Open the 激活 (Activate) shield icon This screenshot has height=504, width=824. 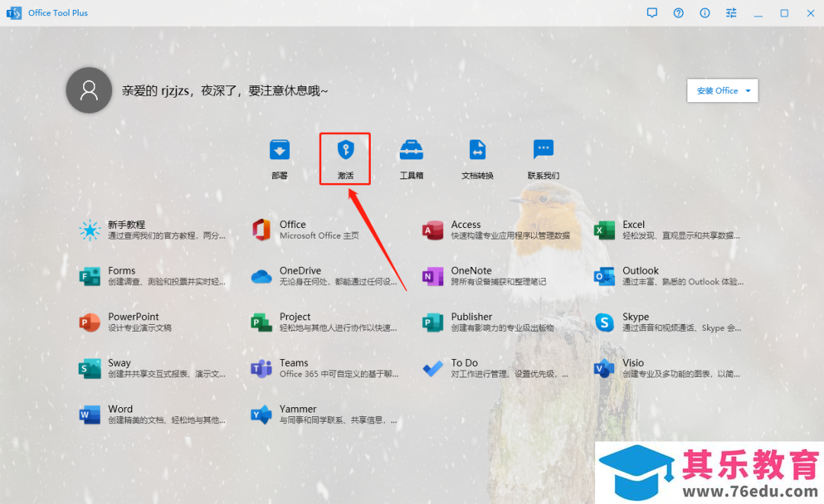coord(346,149)
